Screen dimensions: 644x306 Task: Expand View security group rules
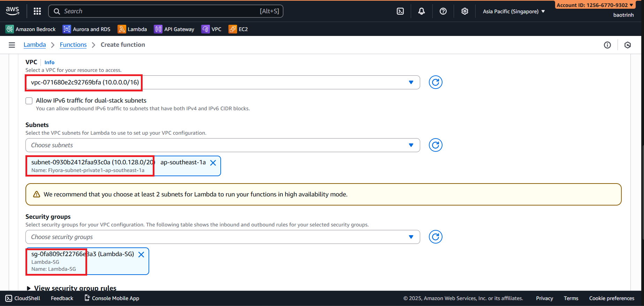pyautogui.click(x=71, y=288)
